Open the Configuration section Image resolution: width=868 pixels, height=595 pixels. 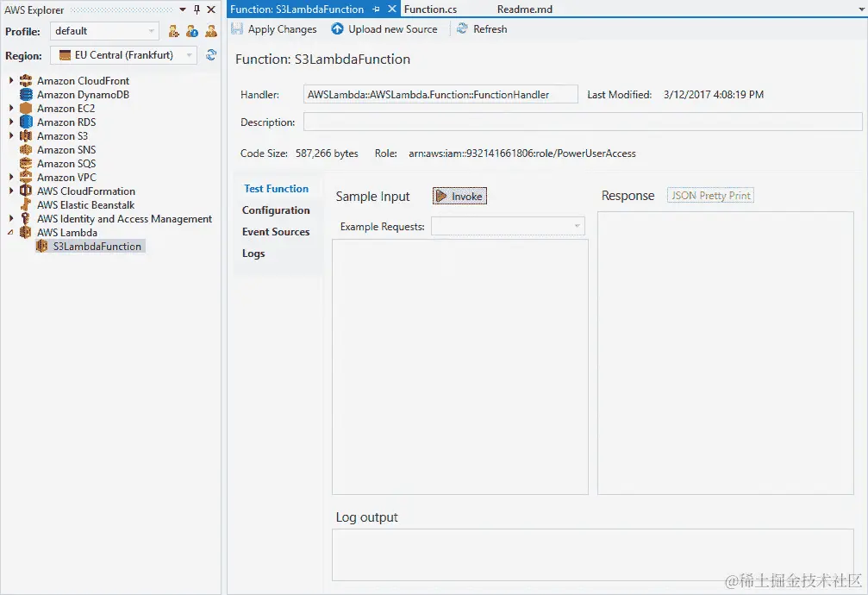point(276,210)
